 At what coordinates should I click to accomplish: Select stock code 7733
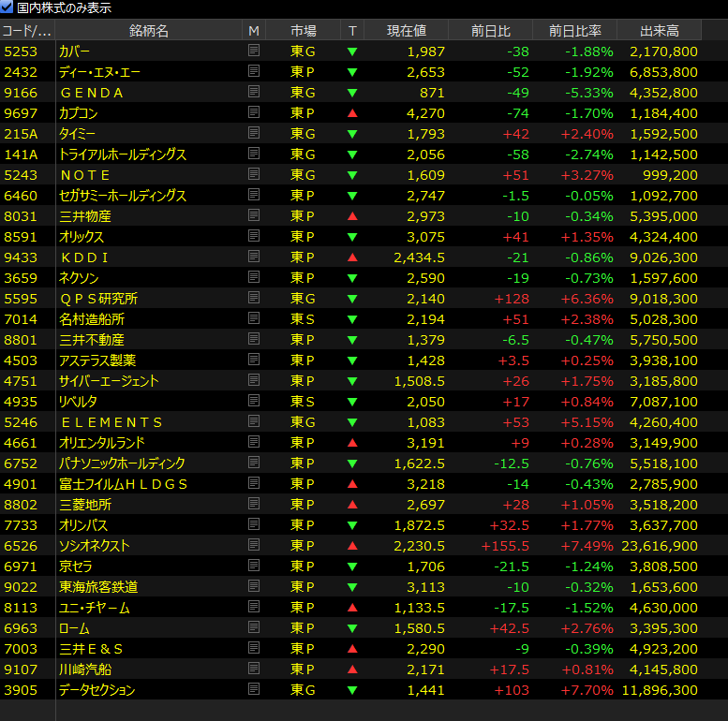21,525
